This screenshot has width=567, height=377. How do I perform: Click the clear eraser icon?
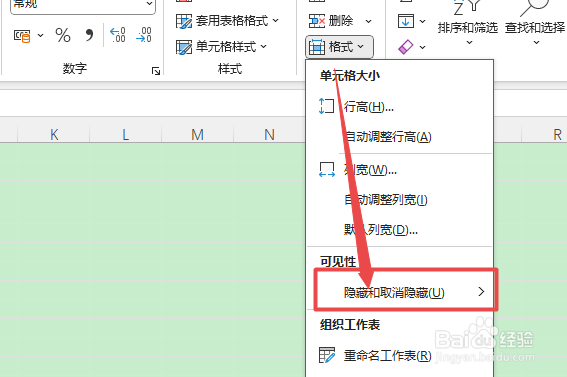click(406, 47)
